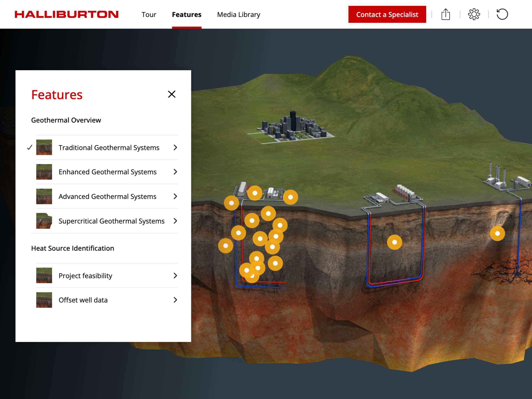The image size is (532, 399).
Task: Click the isolated leftmost underground hotspot
Action: click(225, 245)
